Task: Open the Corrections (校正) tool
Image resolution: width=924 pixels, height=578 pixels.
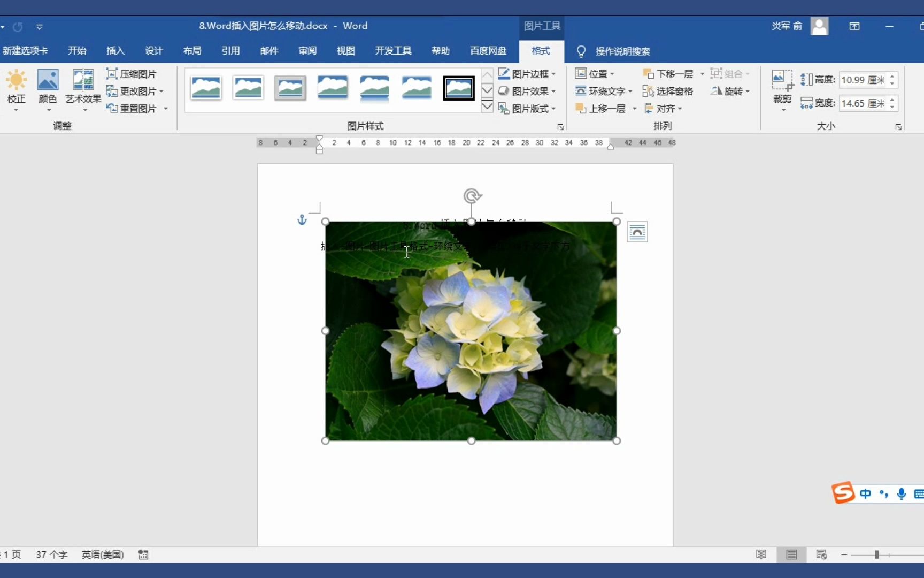Action: point(16,89)
